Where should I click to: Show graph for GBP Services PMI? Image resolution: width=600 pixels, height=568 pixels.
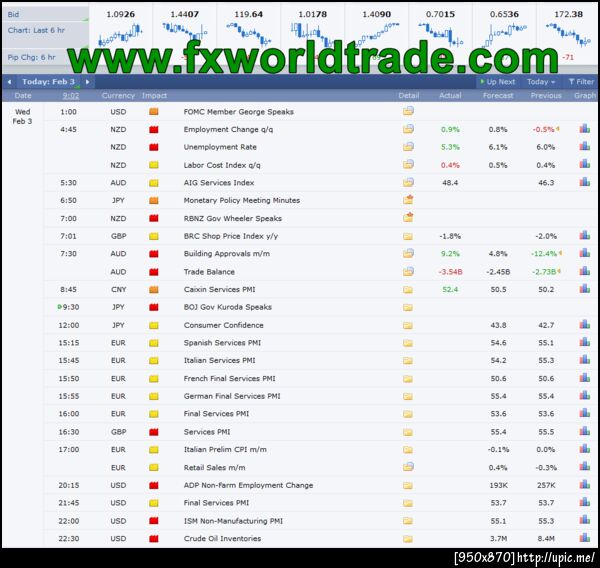585,431
